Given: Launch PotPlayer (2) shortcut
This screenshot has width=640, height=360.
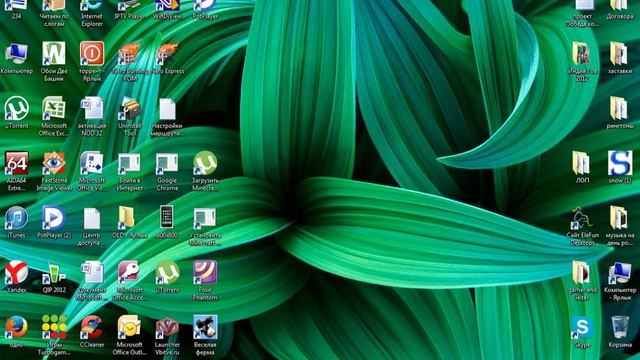Looking at the screenshot, I should pos(54,222).
